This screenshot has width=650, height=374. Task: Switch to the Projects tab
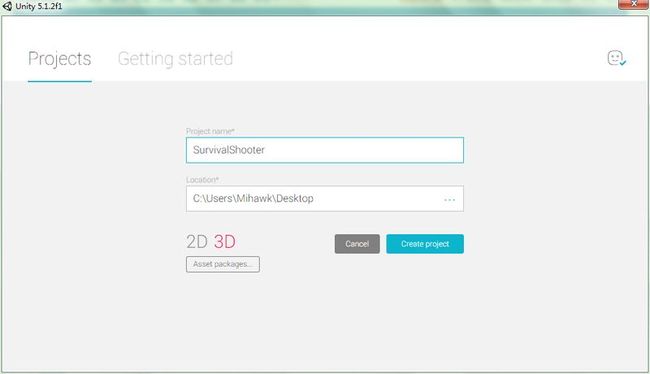[60, 59]
